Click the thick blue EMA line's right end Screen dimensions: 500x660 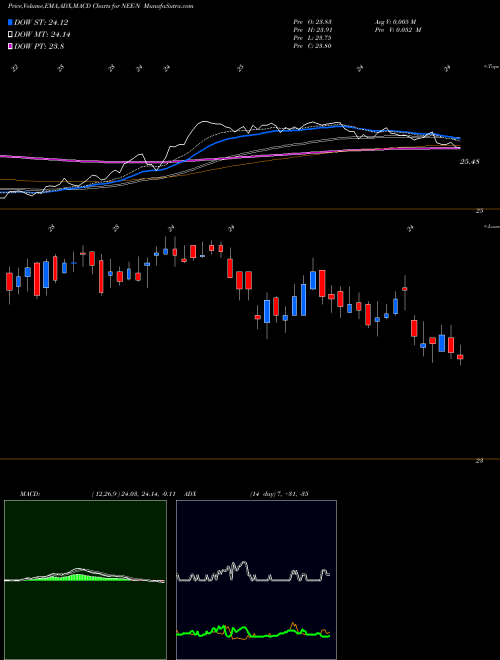458,138
